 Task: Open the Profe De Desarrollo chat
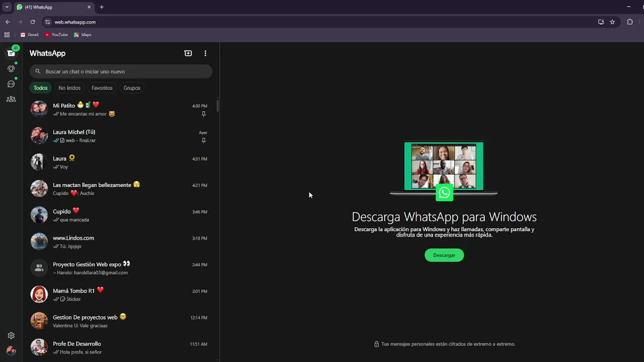pos(121,347)
